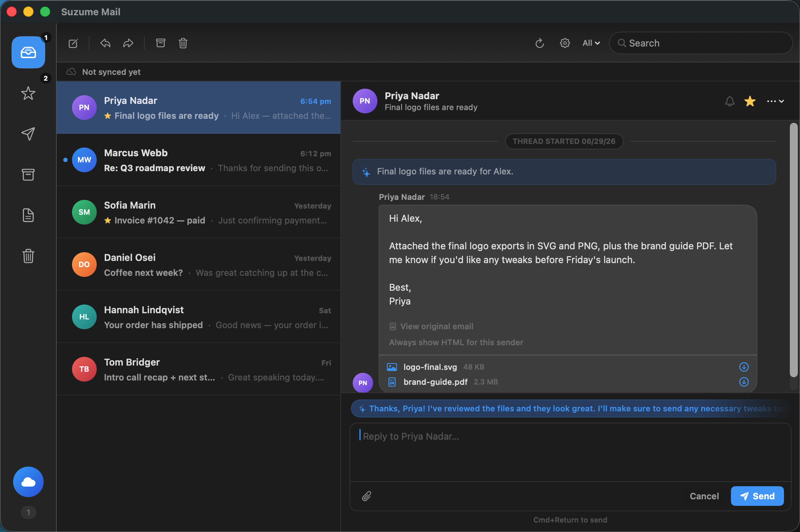Click the Search field
The width and height of the screenshot is (800, 532).
pyautogui.click(x=701, y=43)
